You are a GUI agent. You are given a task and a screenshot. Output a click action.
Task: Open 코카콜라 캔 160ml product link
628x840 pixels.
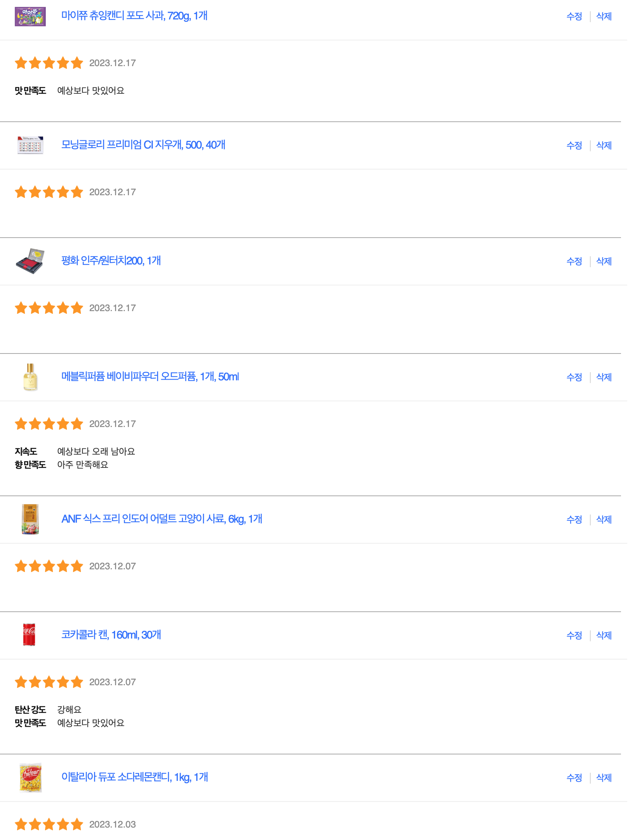(111, 635)
